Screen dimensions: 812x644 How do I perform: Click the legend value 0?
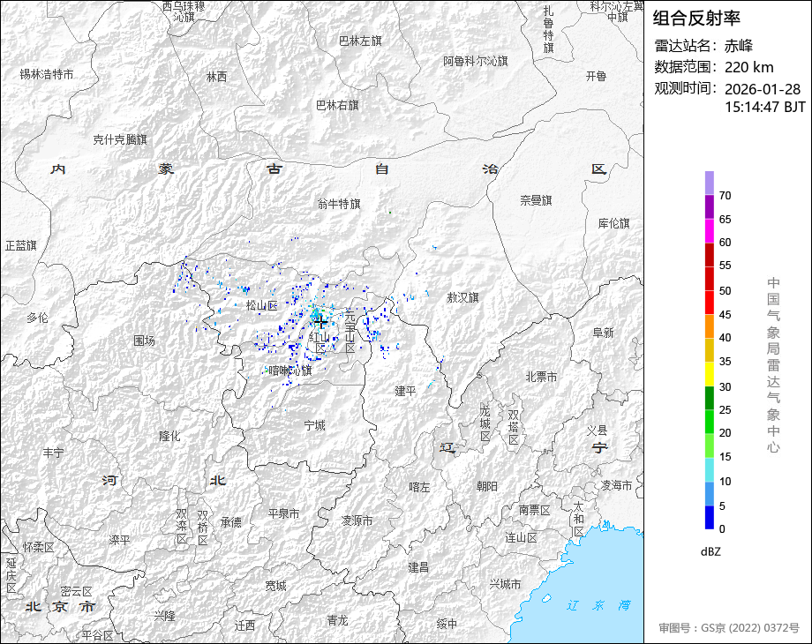coord(722,529)
